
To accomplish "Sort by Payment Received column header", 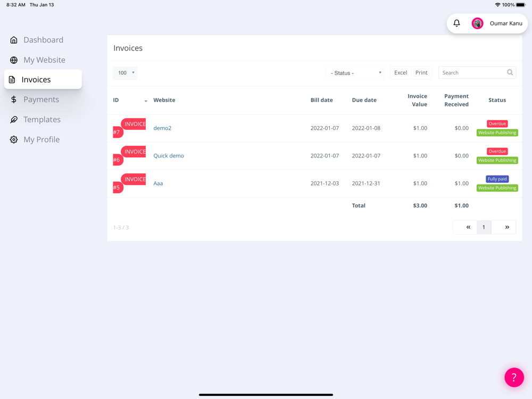I will tap(456, 100).
